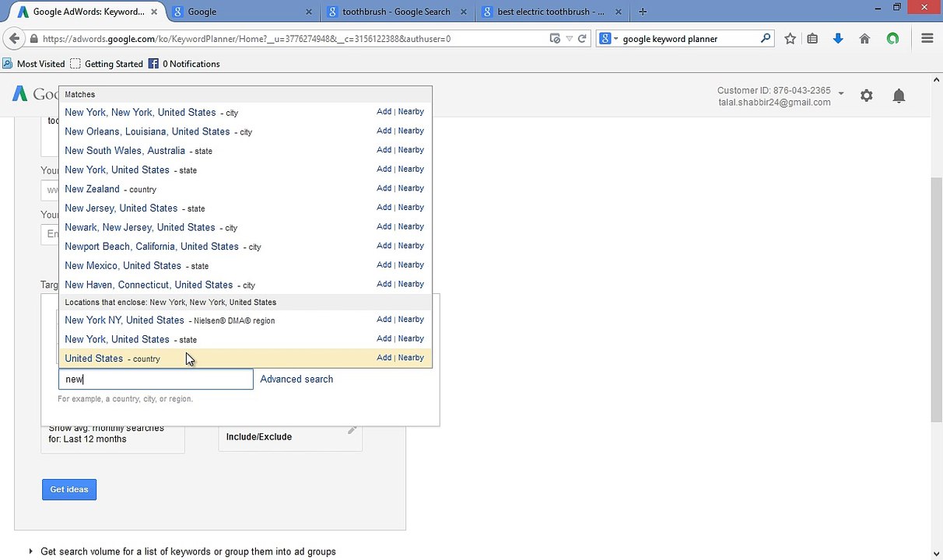Select New York, New York, United States suggestion
Image resolution: width=943 pixels, height=560 pixels.
point(140,113)
